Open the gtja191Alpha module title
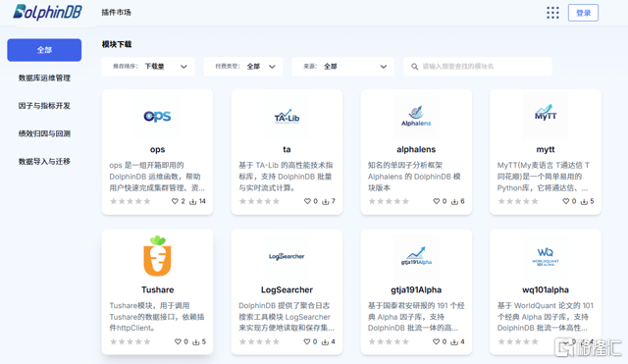Viewport: 628px width, 364px height. point(416,289)
